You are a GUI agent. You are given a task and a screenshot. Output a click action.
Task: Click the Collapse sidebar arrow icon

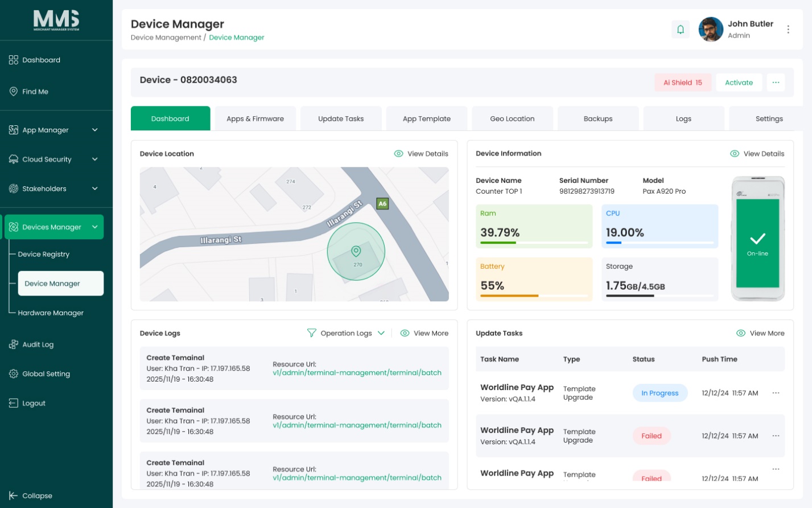pos(14,495)
